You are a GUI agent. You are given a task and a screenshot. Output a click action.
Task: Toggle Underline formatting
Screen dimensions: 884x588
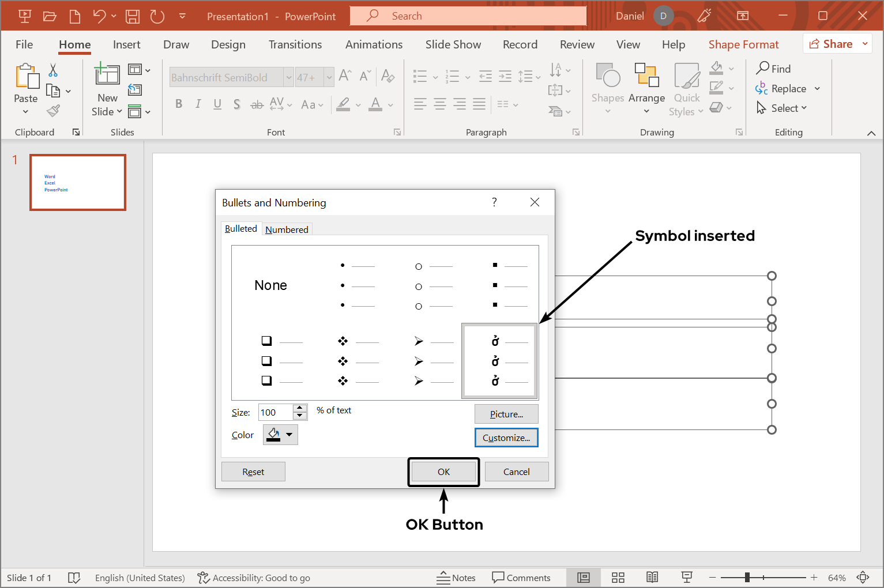coord(217,104)
